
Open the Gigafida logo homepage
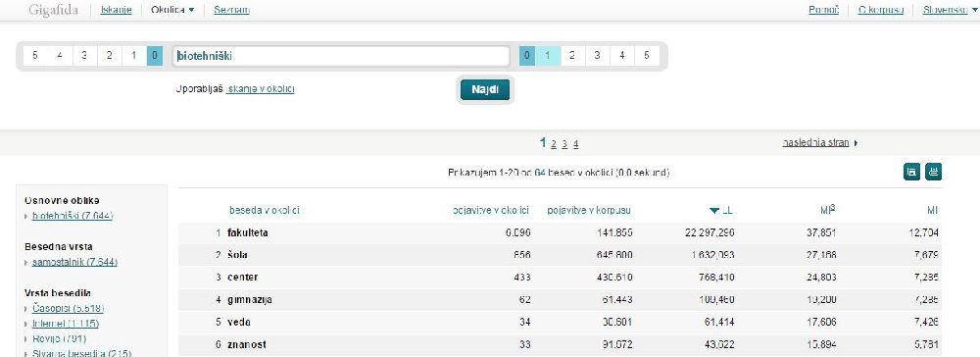pos(53,10)
